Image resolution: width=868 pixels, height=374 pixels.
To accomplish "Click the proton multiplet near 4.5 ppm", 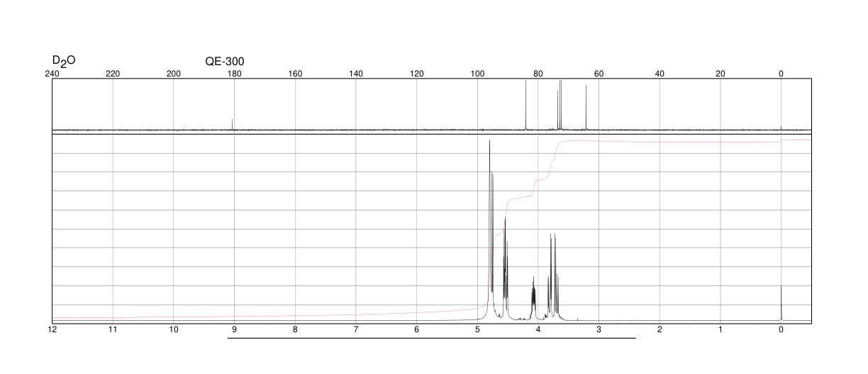I will [x=506, y=269].
